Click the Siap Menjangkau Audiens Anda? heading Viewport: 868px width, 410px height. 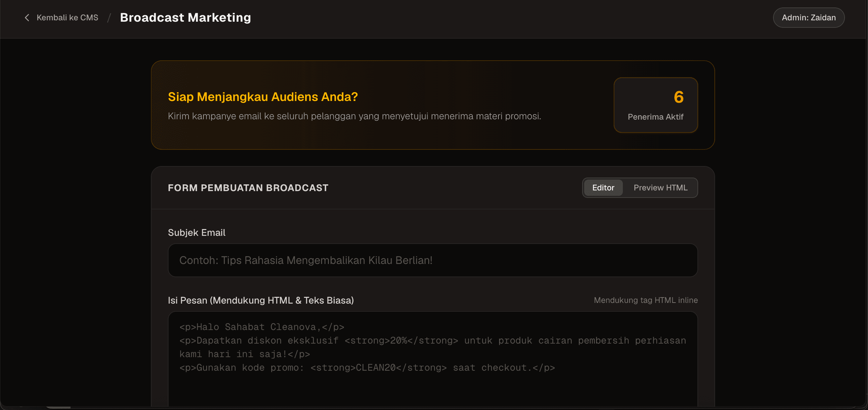pyautogui.click(x=263, y=97)
